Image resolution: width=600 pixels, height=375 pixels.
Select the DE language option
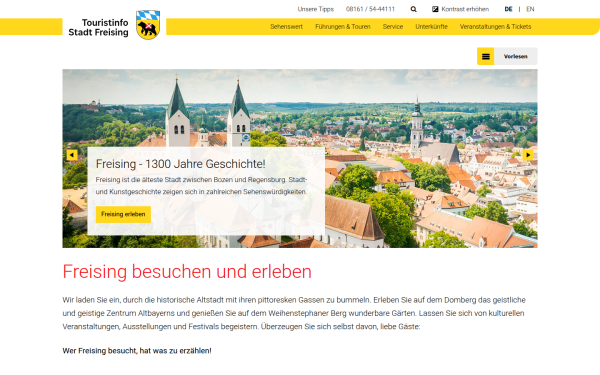(508, 9)
